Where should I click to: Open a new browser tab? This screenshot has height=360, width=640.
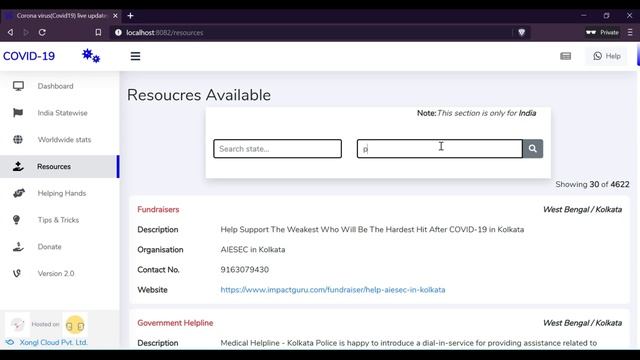pos(130,16)
